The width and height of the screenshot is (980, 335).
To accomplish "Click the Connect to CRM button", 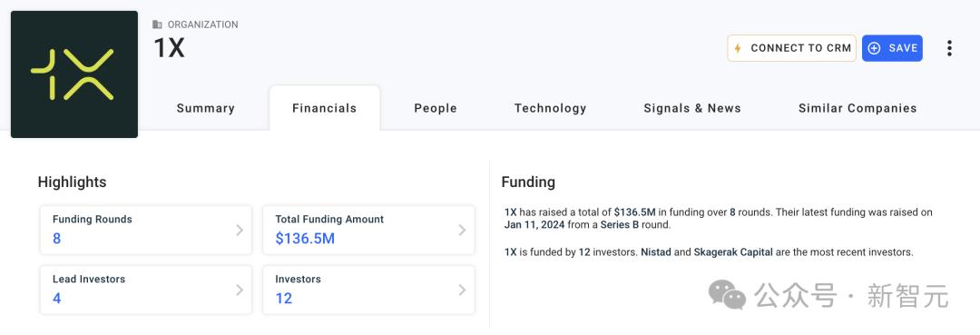I will click(x=792, y=48).
